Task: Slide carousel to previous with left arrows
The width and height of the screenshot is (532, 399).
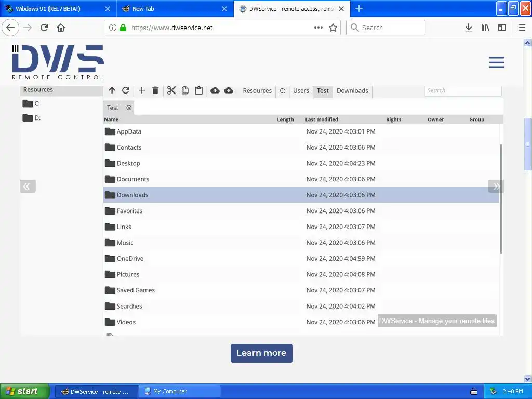Action: [x=28, y=186]
